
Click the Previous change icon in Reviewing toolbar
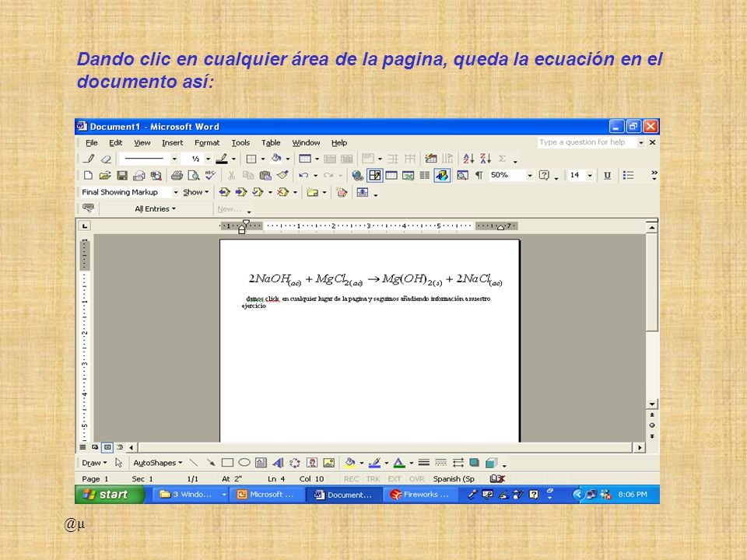point(224,192)
